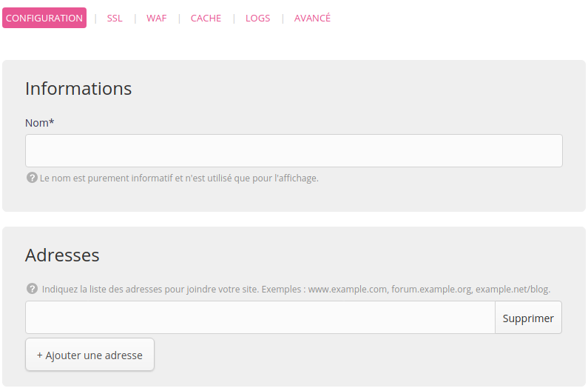Click into the address input field
588x391 pixels.
click(x=260, y=318)
